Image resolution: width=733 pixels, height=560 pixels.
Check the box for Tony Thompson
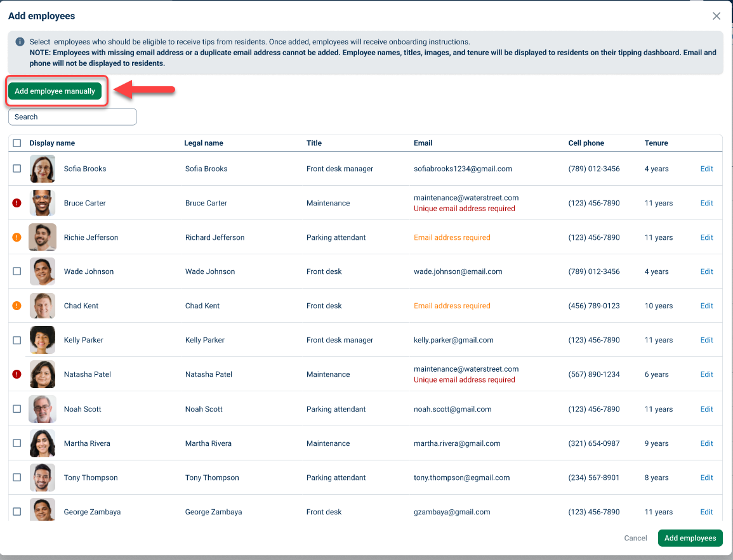pyautogui.click(x=17, y=478)
